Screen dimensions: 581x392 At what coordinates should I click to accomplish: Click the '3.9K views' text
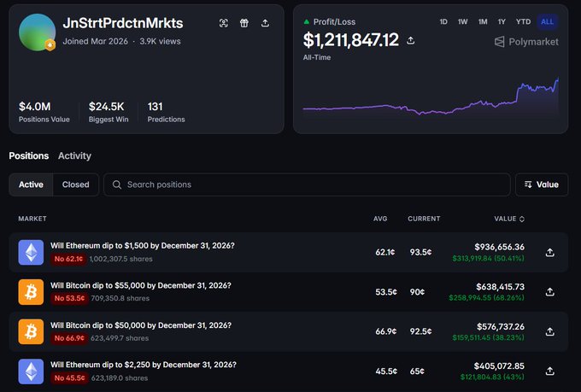click(x=160, y=42)
